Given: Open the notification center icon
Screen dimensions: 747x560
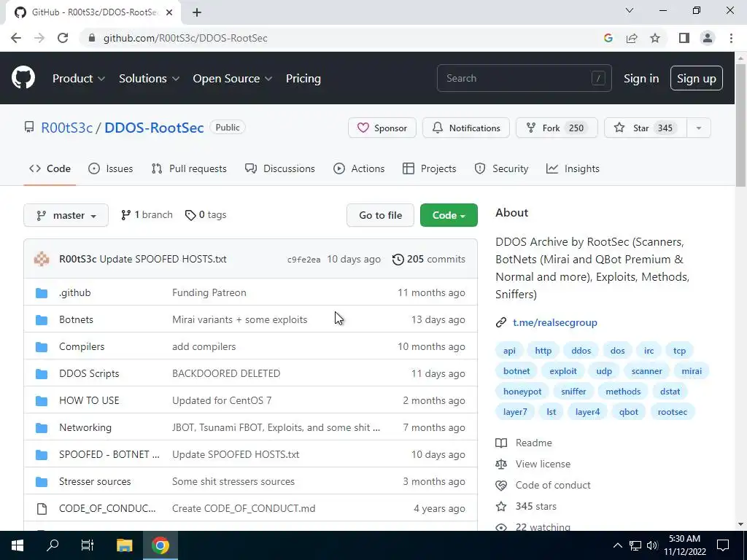Looking at the screenshot, I should click(723, 545).
